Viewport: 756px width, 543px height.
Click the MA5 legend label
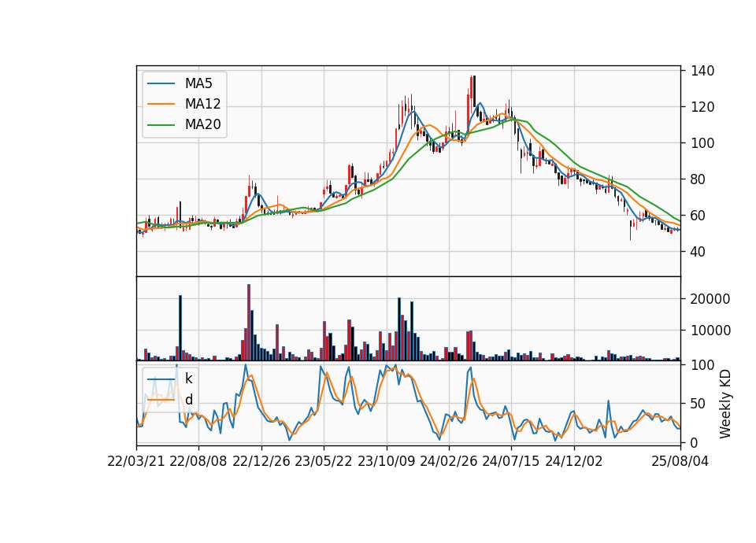click(198, 83)
